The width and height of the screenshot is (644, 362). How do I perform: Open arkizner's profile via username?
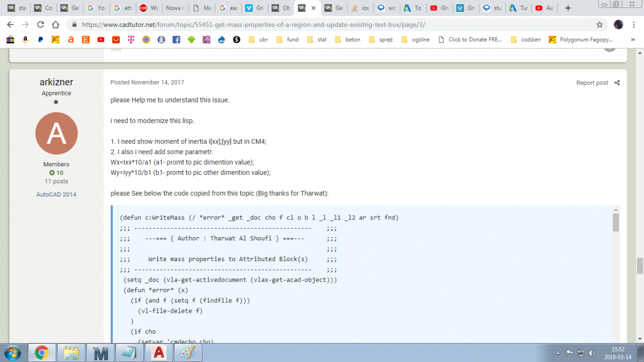coord(56,82)
